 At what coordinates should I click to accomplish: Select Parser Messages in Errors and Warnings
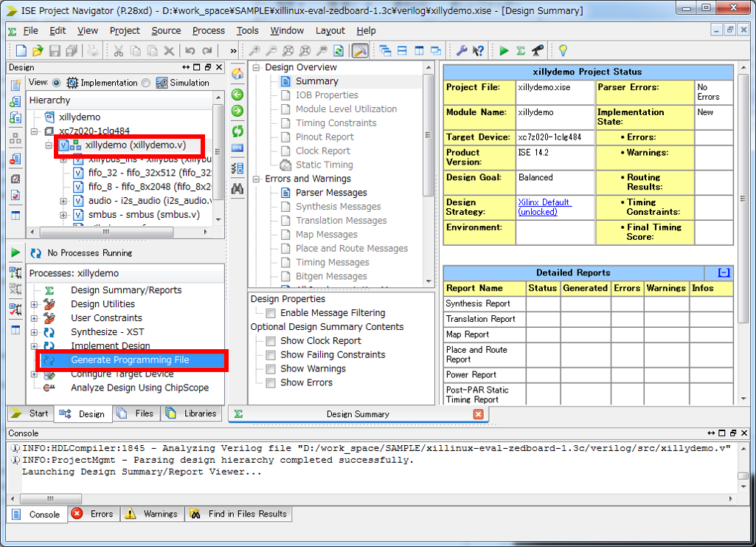coord(331,193)
